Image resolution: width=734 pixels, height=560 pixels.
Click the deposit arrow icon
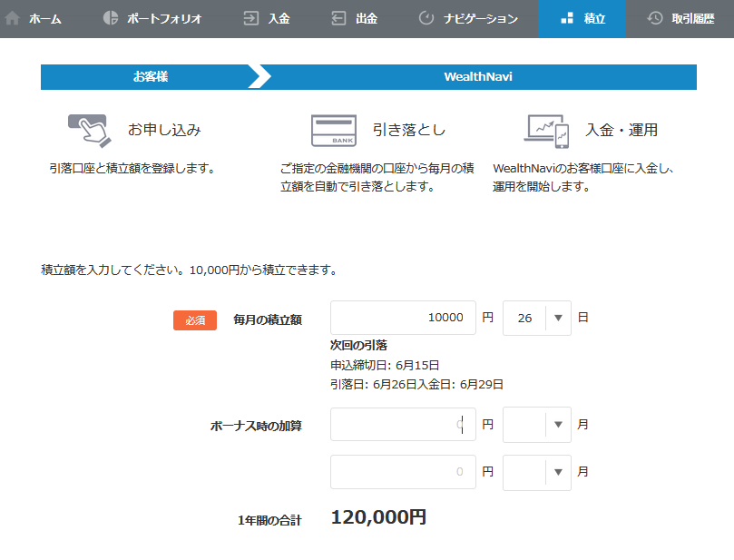[251, 18]
